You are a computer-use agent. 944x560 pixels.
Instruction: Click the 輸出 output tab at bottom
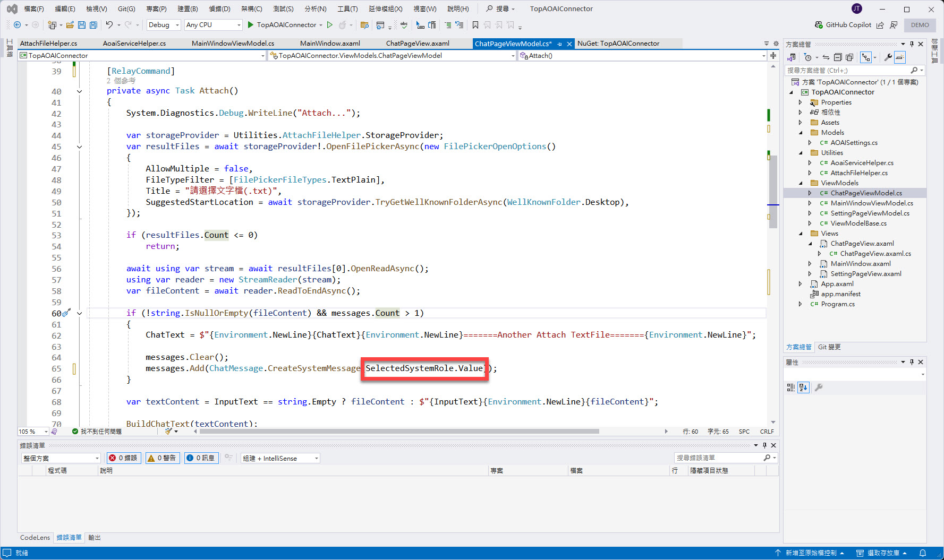coord(95,538)
